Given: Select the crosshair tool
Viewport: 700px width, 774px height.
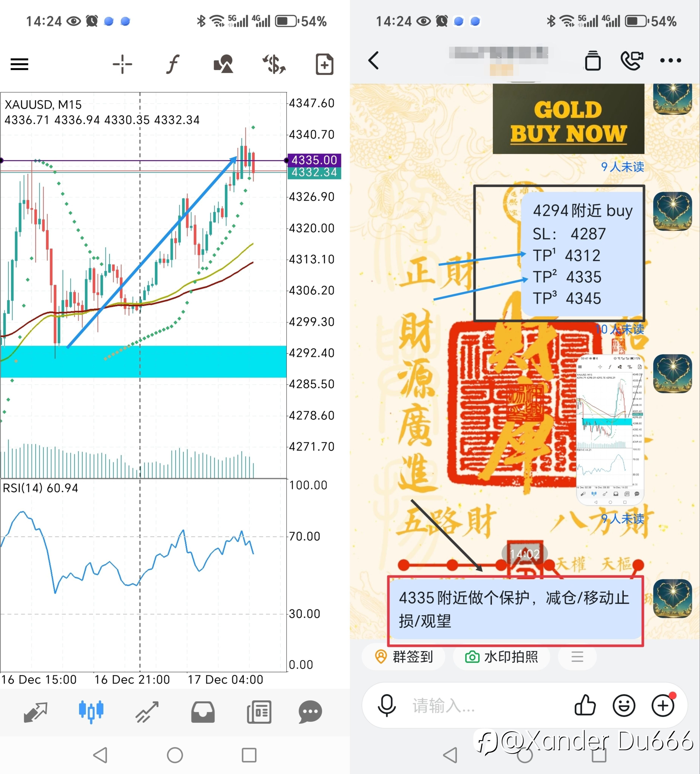Looking at the screenshot, I should pyautogui.click(x=122, y=64).
